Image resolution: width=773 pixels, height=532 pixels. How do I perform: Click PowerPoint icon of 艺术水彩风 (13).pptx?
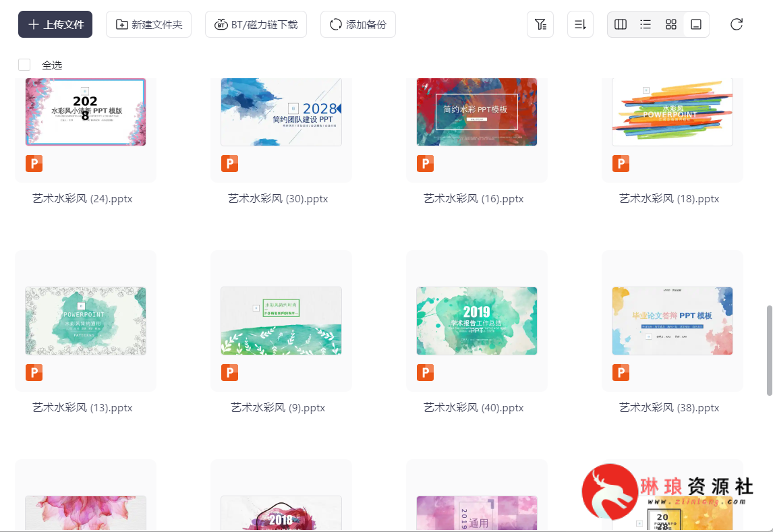pyautogui.click(x=34, y=372)
